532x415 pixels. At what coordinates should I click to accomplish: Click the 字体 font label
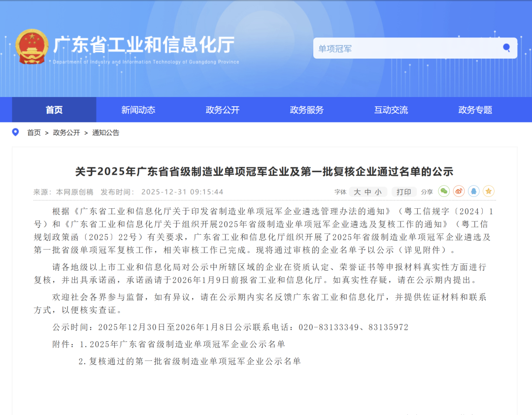(x=340, y=192)
